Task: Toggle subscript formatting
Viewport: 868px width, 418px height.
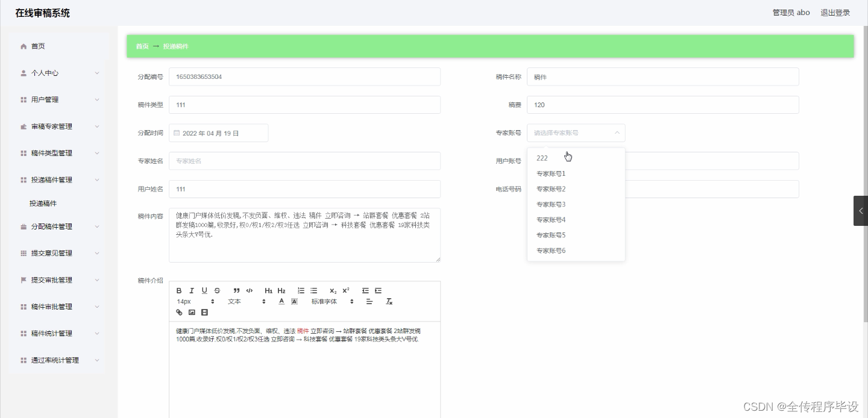Action: click(x=332, y=291)
